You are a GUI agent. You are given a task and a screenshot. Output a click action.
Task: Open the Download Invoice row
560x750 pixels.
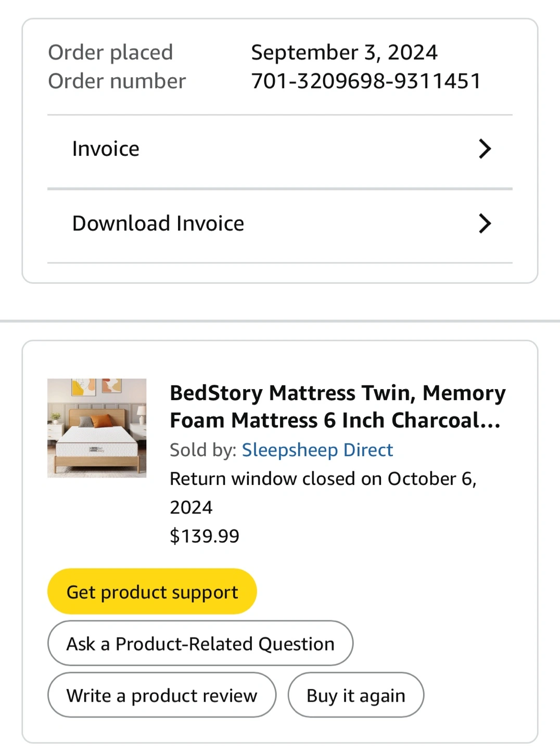[158, 223]
